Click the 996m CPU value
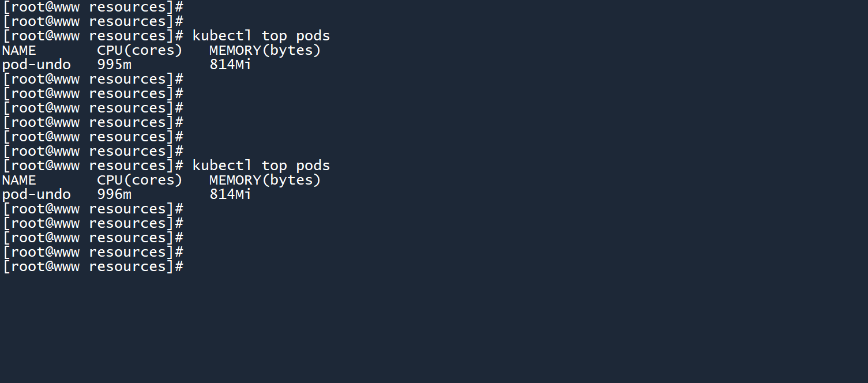 pos(114,194)
